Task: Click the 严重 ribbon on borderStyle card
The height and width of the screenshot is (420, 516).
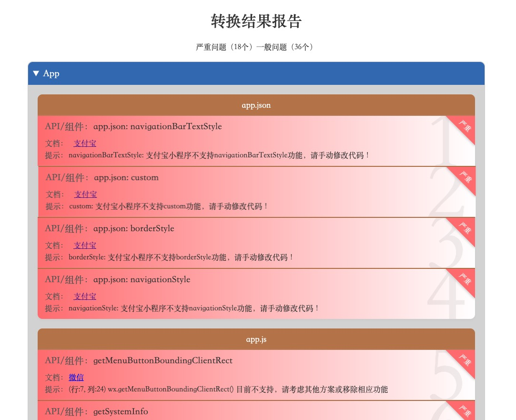Action: (x=465, y=228)
